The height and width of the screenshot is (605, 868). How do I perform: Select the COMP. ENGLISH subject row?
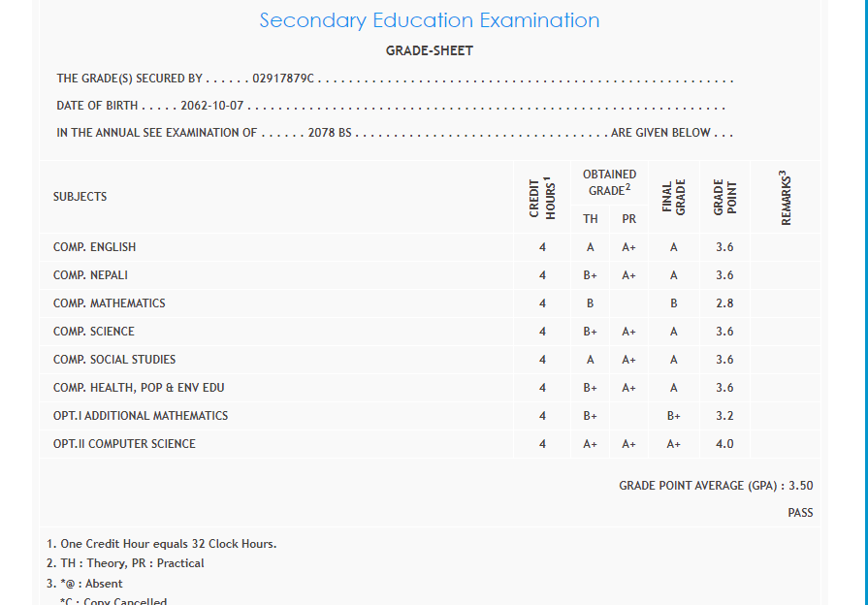coord(95,247)
